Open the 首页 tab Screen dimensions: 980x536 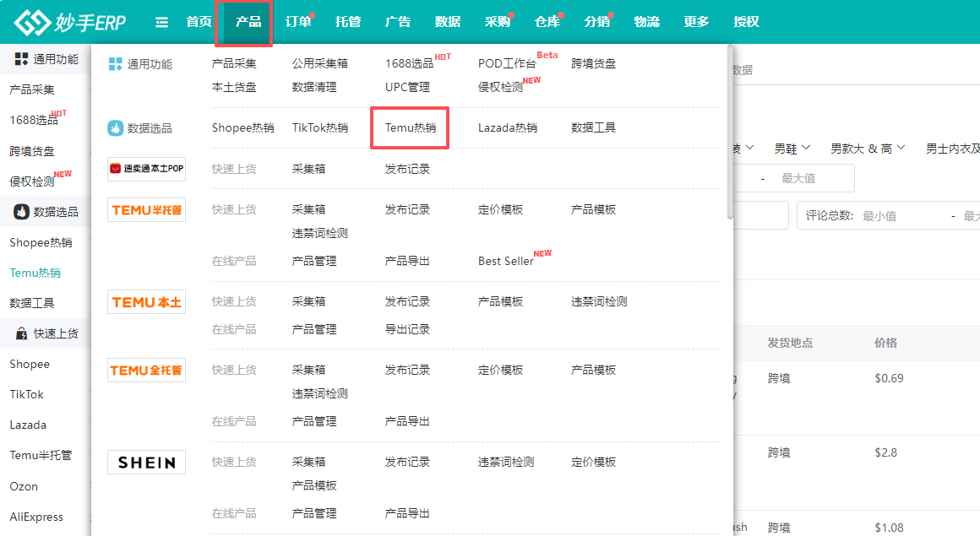(x=199, y=22)
